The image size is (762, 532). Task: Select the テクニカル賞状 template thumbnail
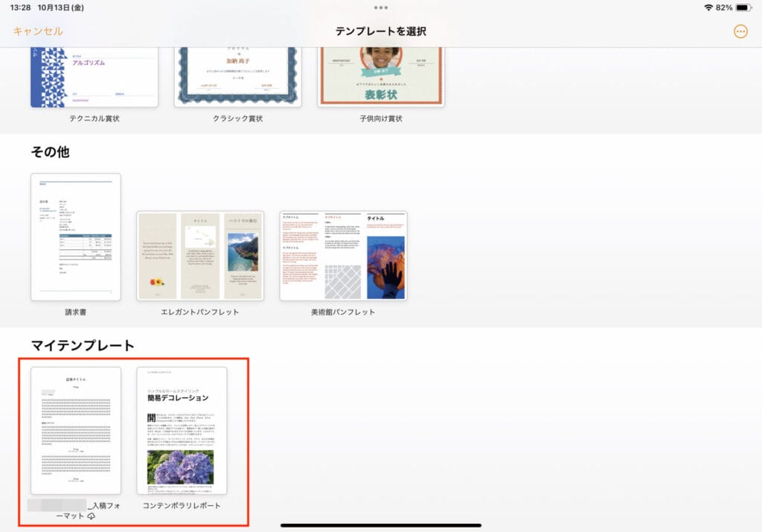tap(94, 77)
